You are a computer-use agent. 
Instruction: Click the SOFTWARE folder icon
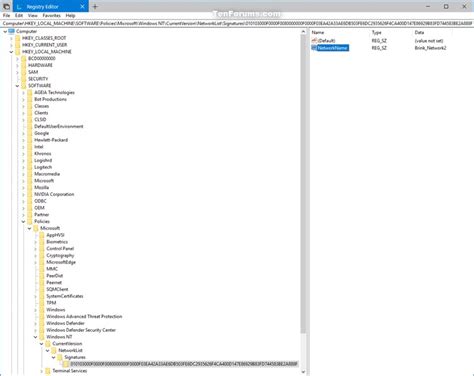24,86
